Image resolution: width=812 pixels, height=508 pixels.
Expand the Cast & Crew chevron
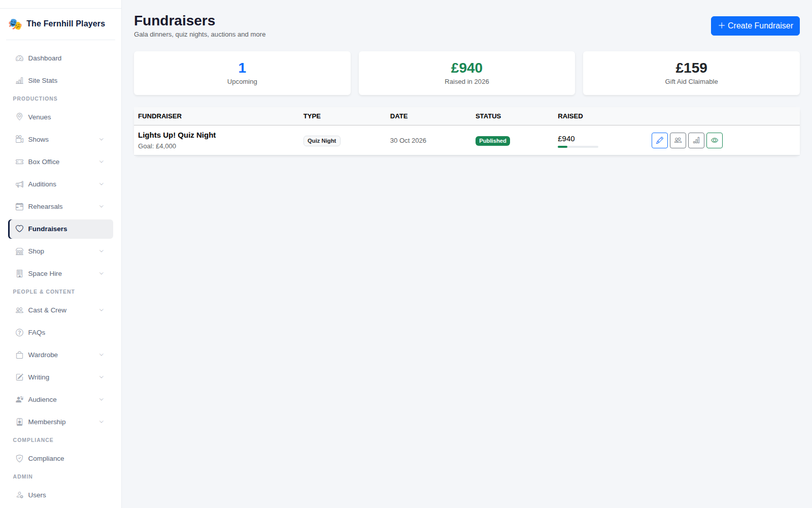pos(101,310)
